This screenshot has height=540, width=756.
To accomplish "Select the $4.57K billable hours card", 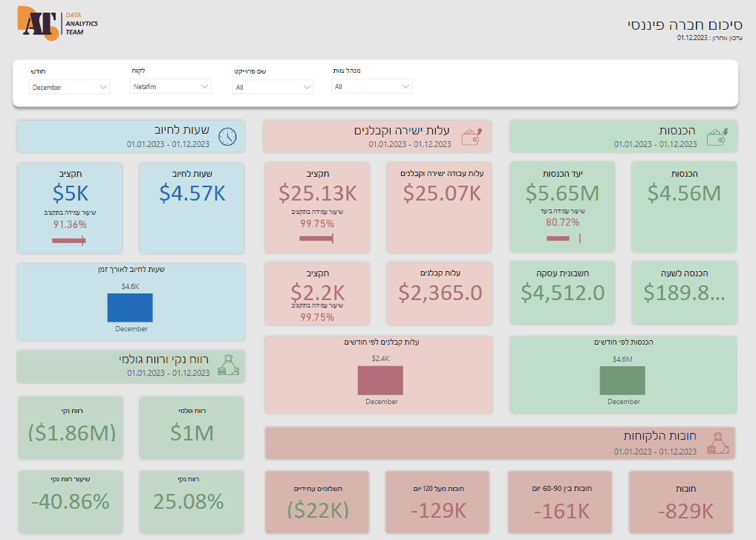I will pyautogui.click(x=192, y=208).
